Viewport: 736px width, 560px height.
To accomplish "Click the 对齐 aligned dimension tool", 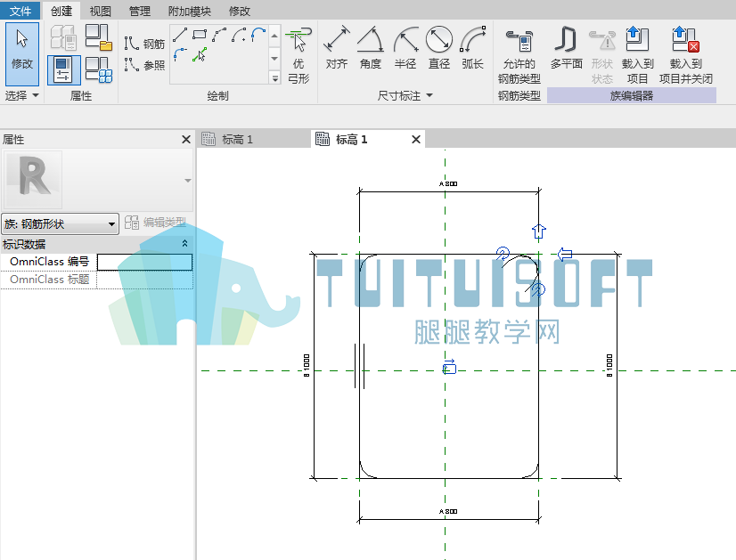I will (x=337, y=48).
